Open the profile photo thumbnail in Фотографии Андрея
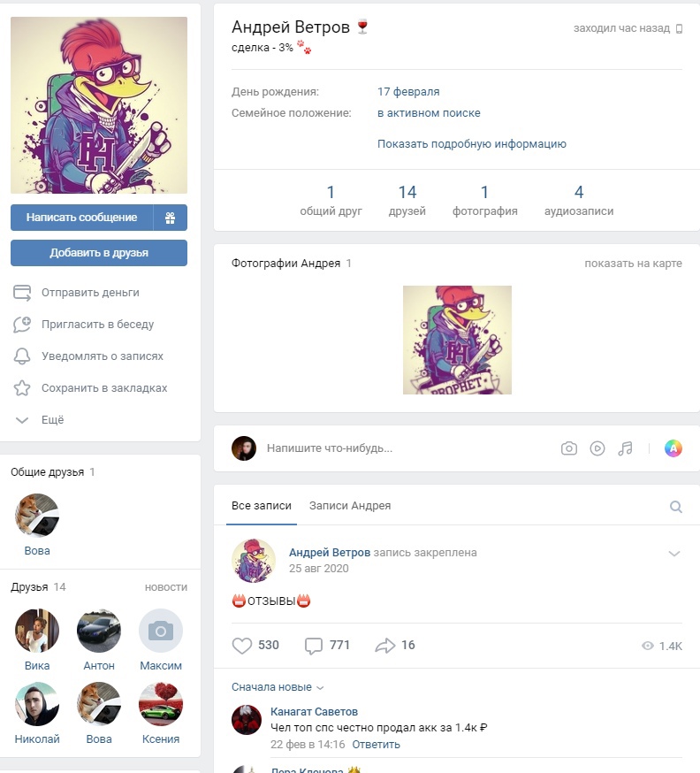Image resolution: width=700 pixels, height=773 pixels. tap(457, 341)
